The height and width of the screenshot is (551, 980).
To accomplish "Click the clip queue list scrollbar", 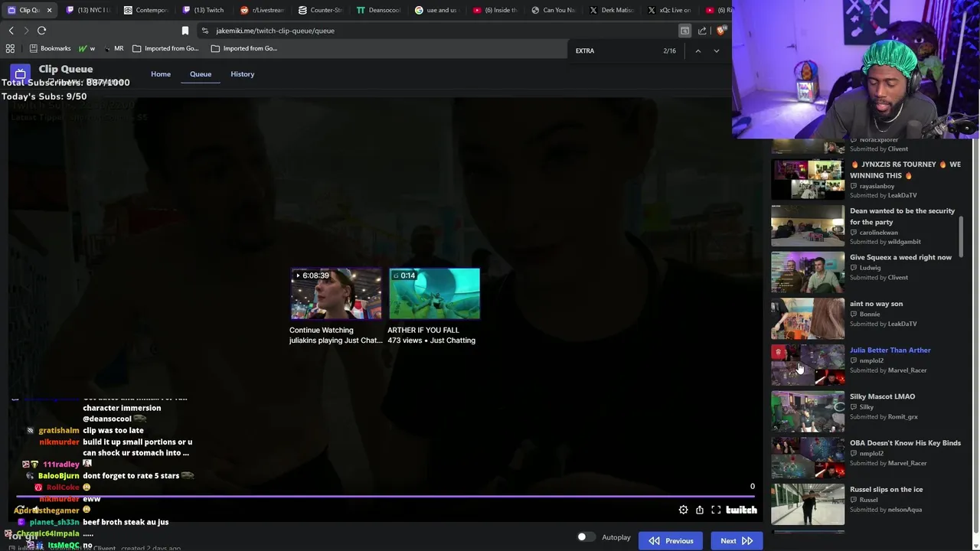I will coord(962,236).
